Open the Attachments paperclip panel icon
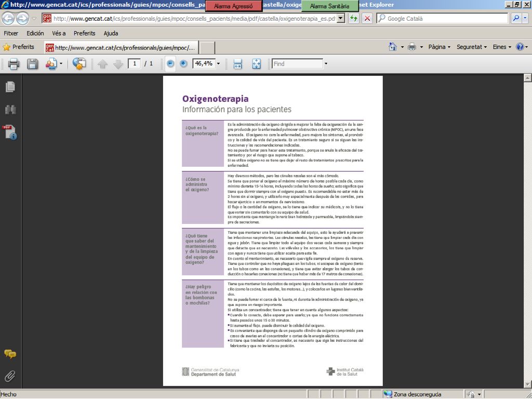This screenshot has width=532, height=399. (x=10, y=376)
